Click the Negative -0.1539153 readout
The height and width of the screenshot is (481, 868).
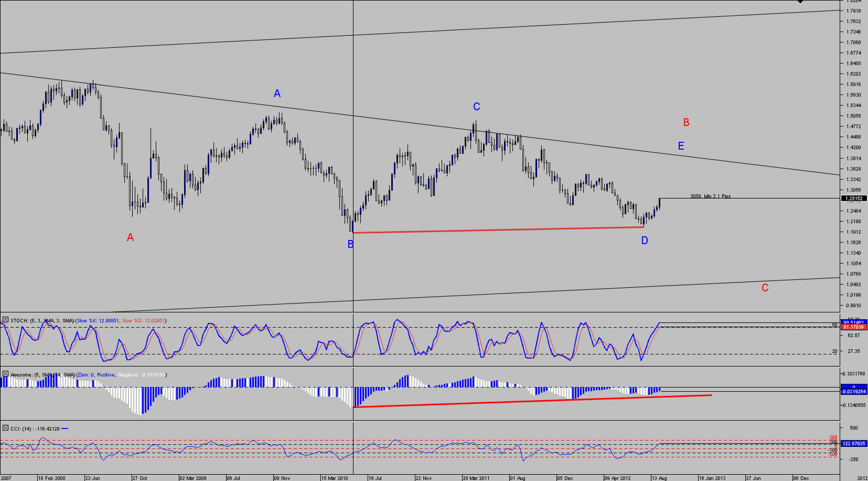[142, 375]
